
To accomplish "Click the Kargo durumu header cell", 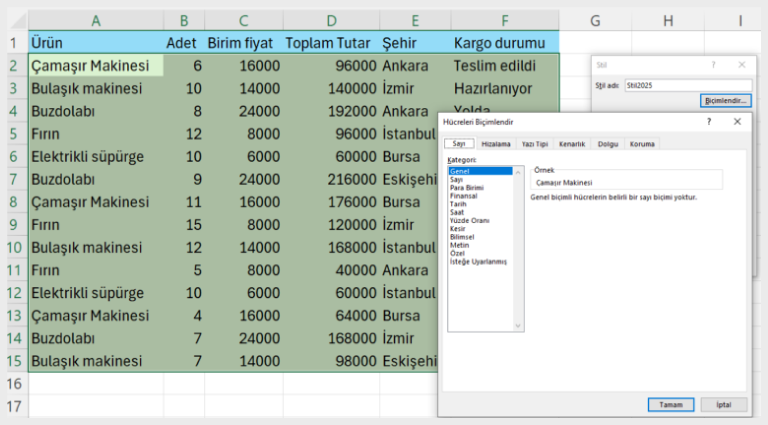I will 504,43.
